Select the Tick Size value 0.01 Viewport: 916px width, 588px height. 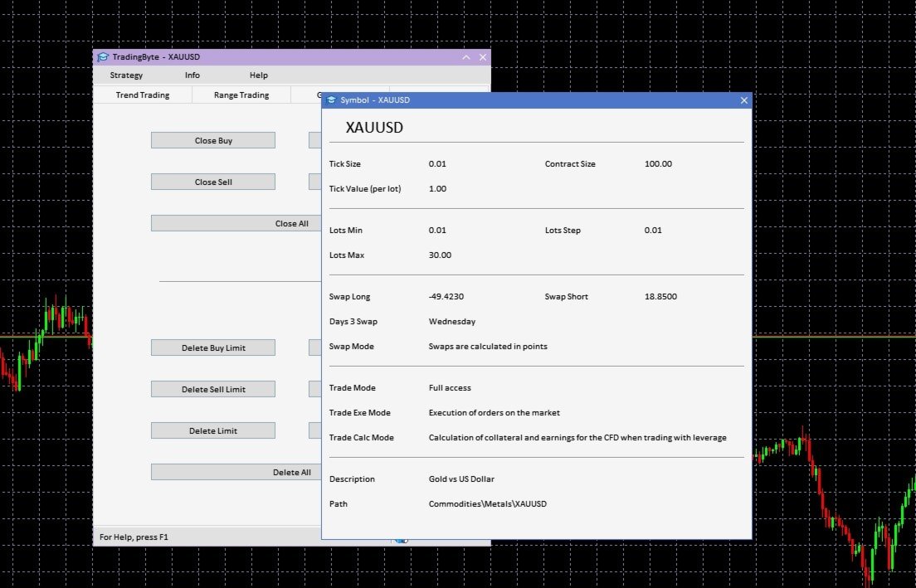pyautogui.click(x=437, y=164)
